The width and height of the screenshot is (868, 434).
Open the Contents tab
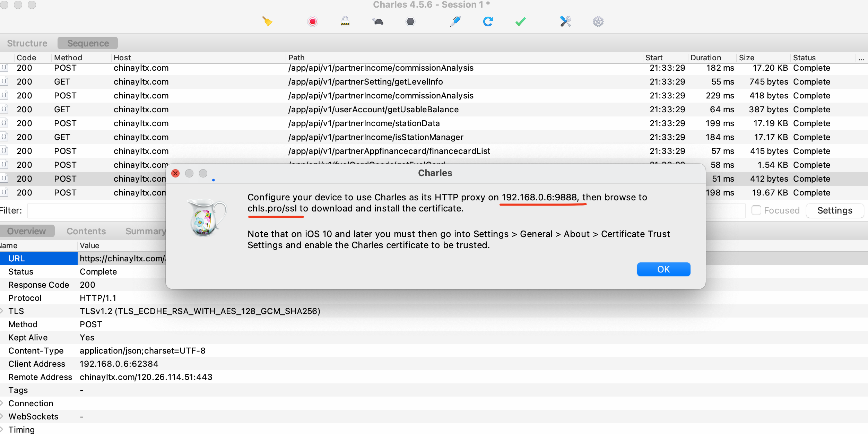[x=86, y=231]
